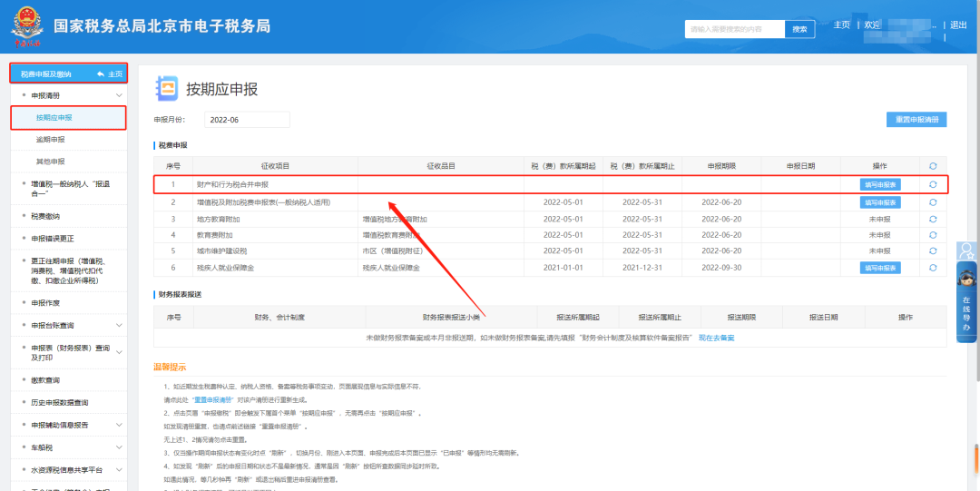Expand 申报辅助信息报告 sidebar menu
Viewport: 980px width, 491px height.
119,424
